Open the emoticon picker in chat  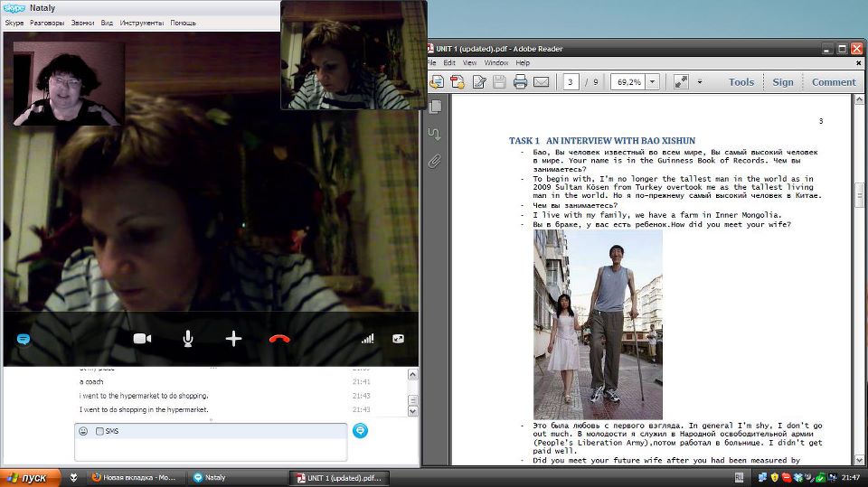point(83,431)
